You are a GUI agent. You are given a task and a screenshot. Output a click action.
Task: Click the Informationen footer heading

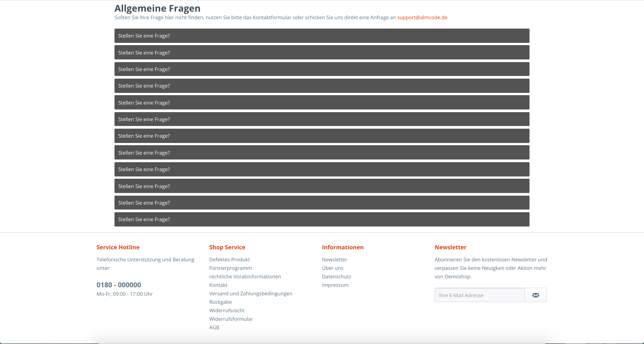343,247
